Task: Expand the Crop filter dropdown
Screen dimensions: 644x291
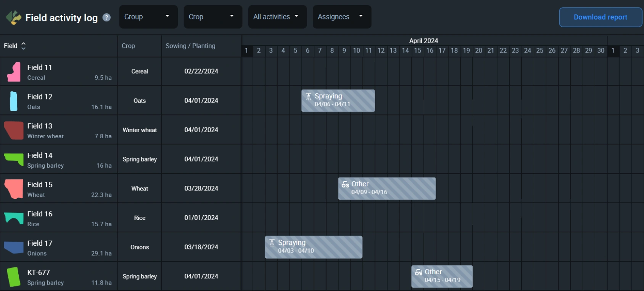Action: click(213, 17)
